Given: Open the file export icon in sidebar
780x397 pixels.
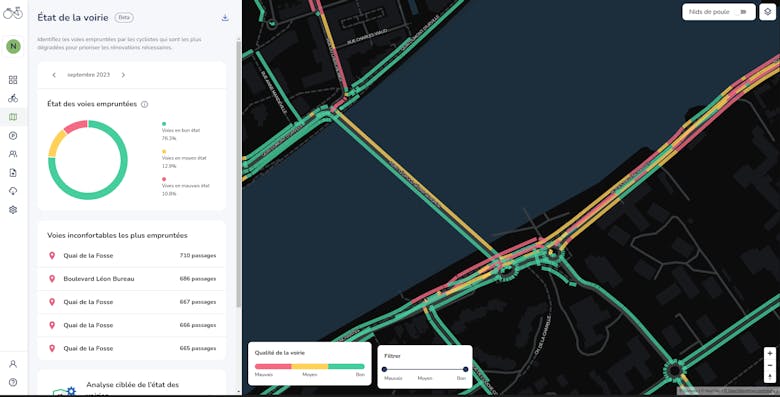Looking at the screenshot, I should [13, 173].
